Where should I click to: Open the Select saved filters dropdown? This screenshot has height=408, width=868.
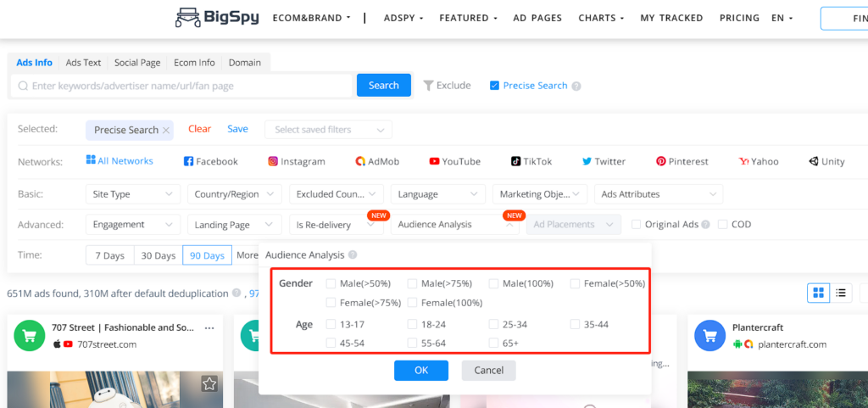329,130
